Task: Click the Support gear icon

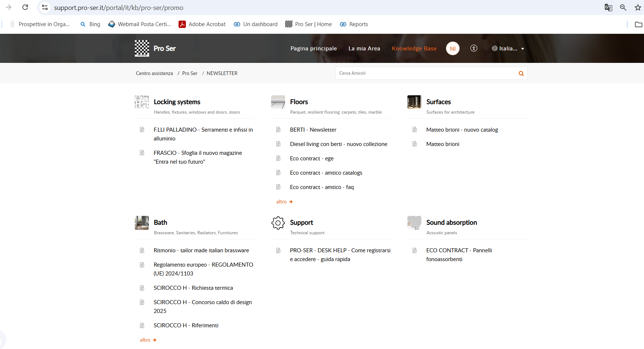Action: [278, 223]
